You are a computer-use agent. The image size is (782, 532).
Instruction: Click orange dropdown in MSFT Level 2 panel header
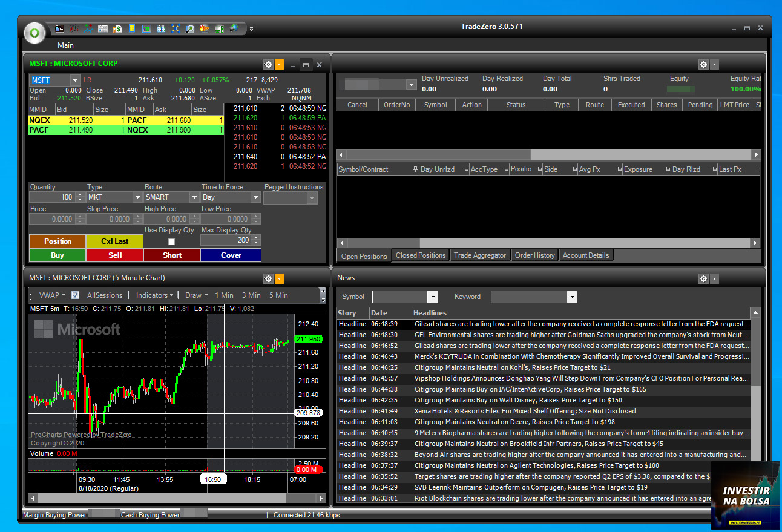(x=279, y=65)
